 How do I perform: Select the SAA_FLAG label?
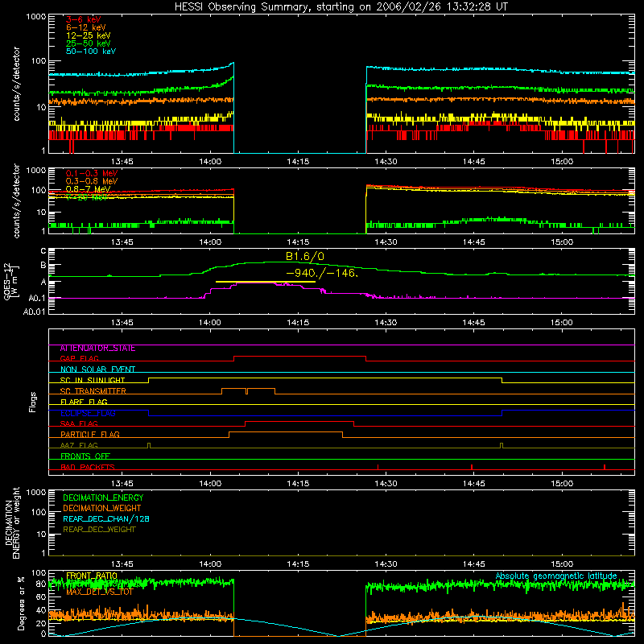click(x=79, y=423)
